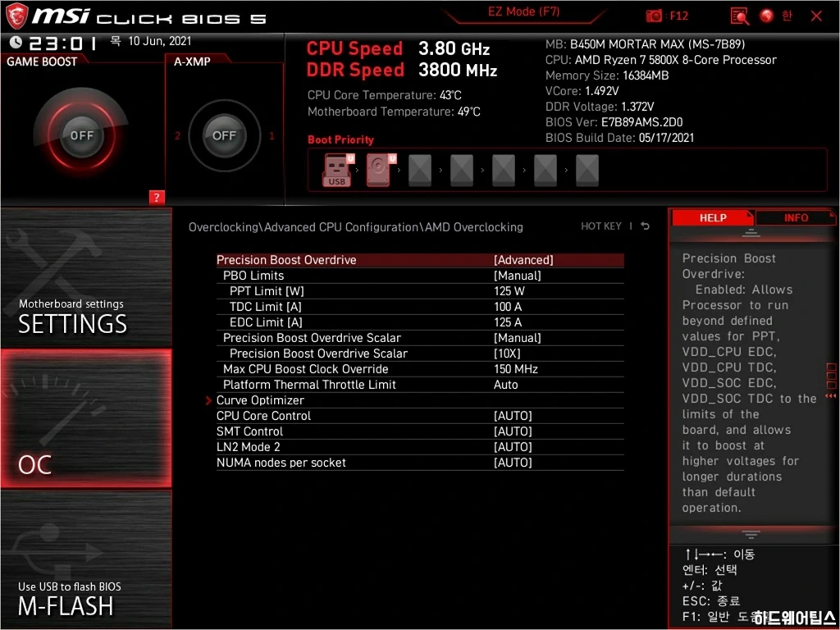
Task: Click the BIOS Build Date 05/17/2021 text
Action: [619, 138]
